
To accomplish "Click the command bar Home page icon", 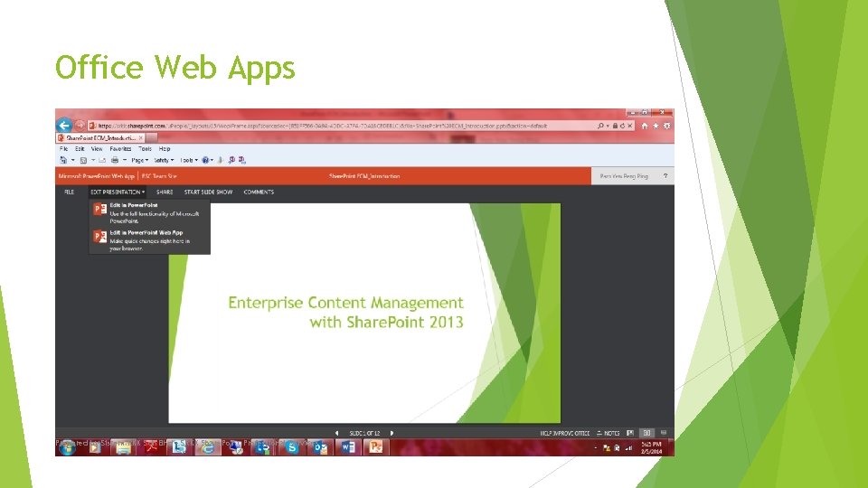I will pos(63,160).
